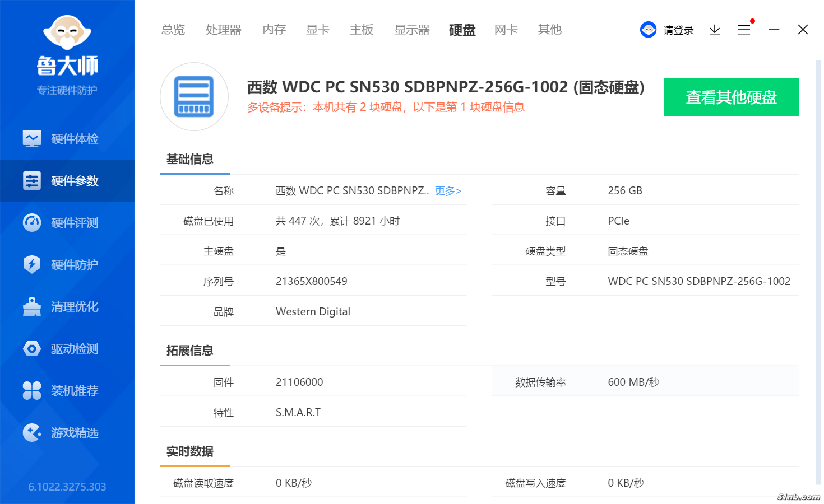
Task: Click the download arrow icon in title bar
Action: pos(714,30)
